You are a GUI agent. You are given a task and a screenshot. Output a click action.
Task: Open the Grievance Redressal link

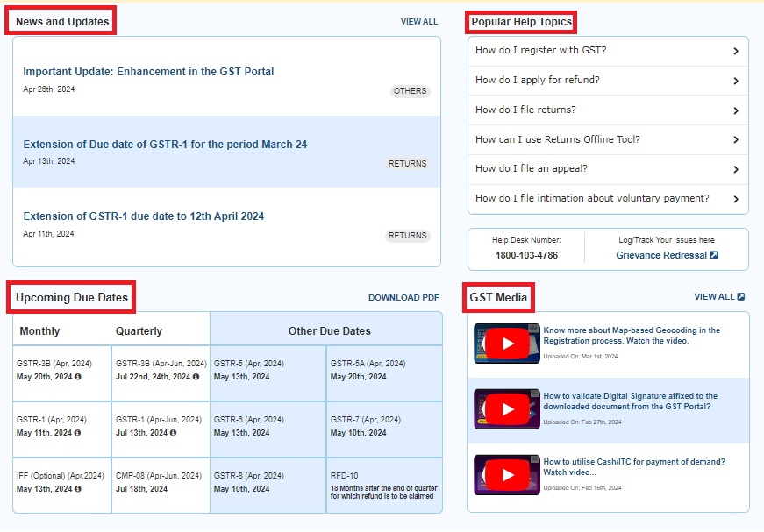coord(666,256)
